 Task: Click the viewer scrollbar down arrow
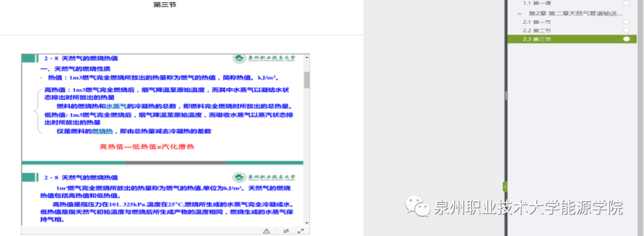307,222
